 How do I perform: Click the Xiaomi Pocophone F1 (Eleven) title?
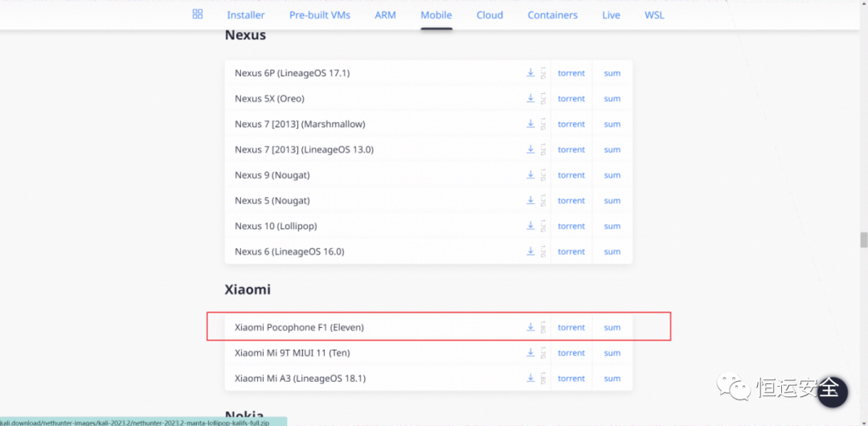pyautogui.click(x=300, y=327)
